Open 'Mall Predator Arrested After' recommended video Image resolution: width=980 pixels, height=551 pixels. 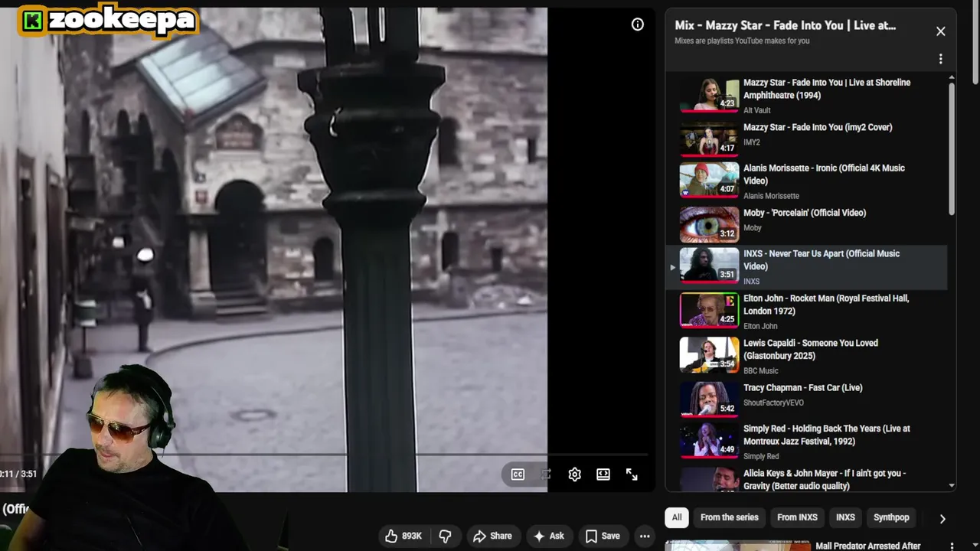(x=868, y=546)
